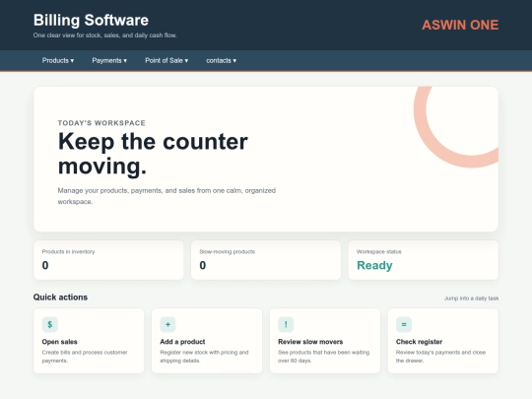Expand the Products dropdown menu
Screen dimensions: 532x399
58,60
